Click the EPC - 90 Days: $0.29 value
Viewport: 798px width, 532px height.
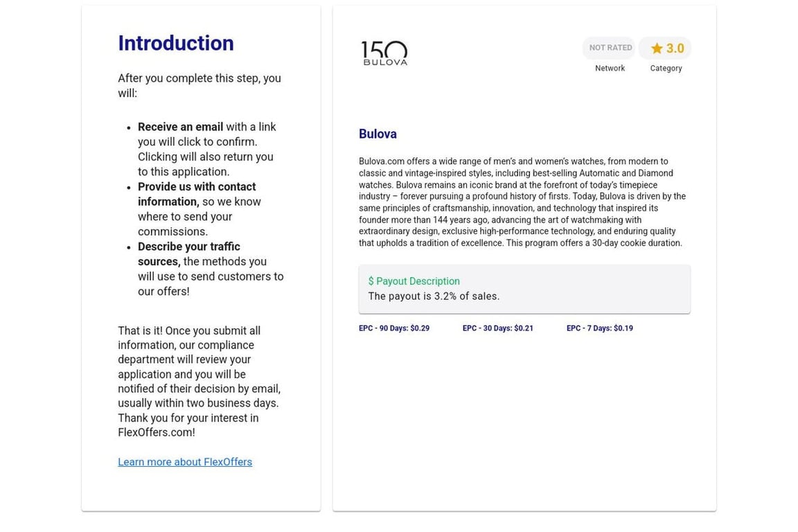pos(394,328)
